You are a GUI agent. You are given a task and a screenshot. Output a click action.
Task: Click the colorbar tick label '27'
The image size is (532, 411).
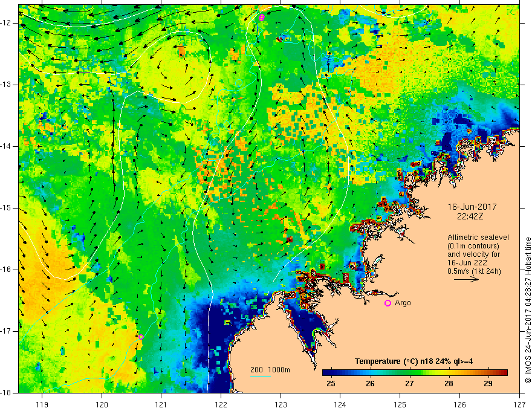pos(409,384)
